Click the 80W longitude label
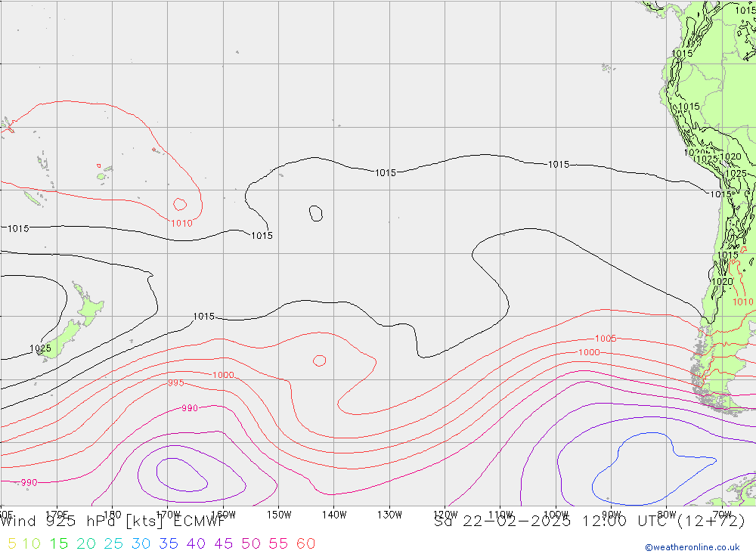The width and height of the screenshot is (756, 554). (667, 515)
